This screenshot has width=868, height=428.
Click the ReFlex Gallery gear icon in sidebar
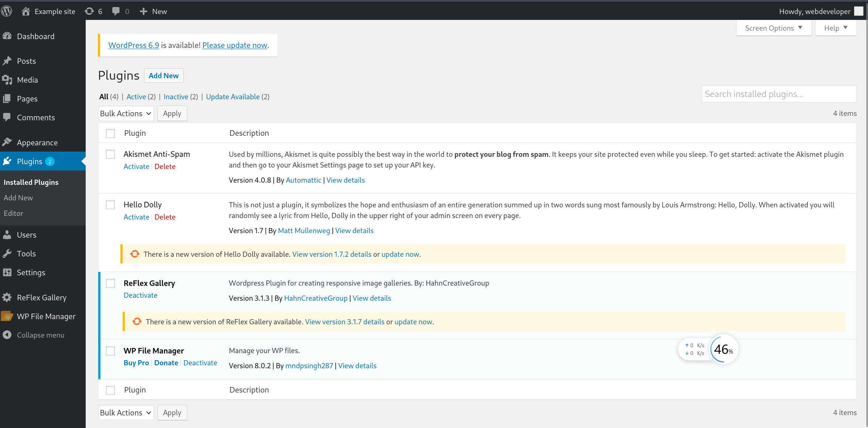click(7, 297)
